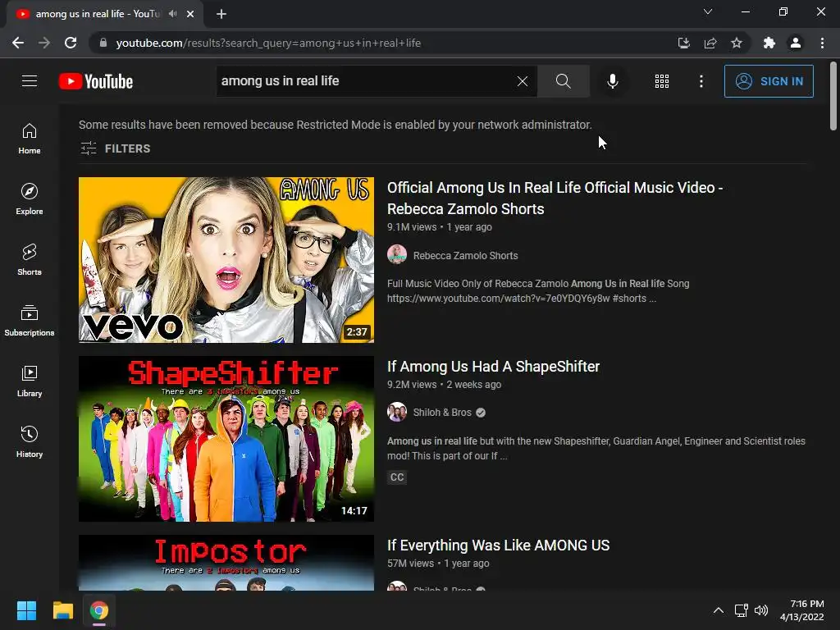Open the Chrome three-dot menu
The height and width of the screenshot is (630, 840).
[x=822, y=43]
